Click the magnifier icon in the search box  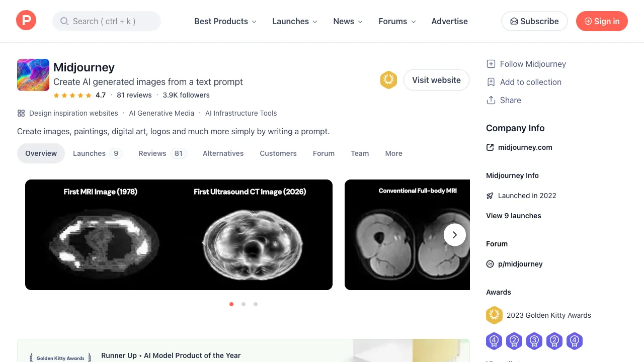coord(64,21)
